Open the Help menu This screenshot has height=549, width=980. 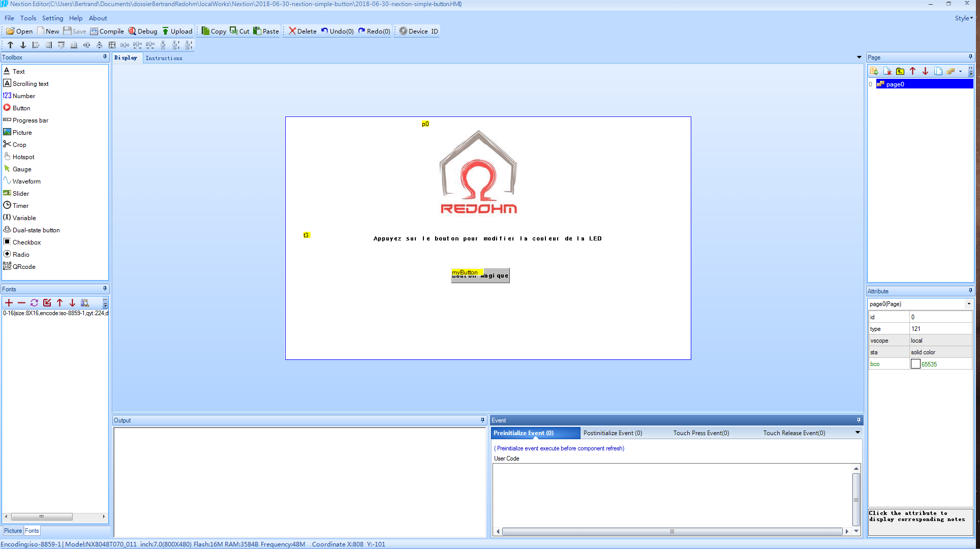76,18
